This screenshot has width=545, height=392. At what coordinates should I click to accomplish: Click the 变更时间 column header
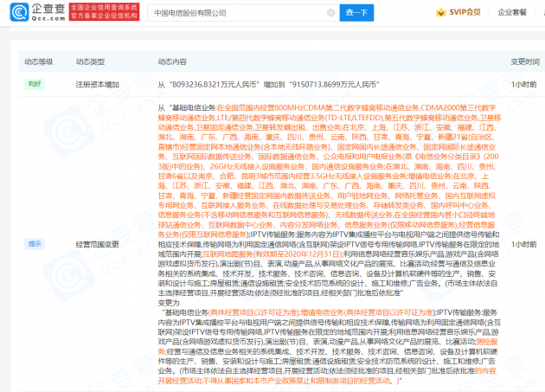(x=525, y=61)
